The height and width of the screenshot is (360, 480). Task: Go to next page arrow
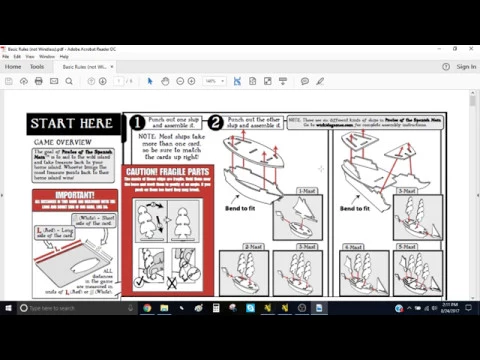tap(103, 81)
